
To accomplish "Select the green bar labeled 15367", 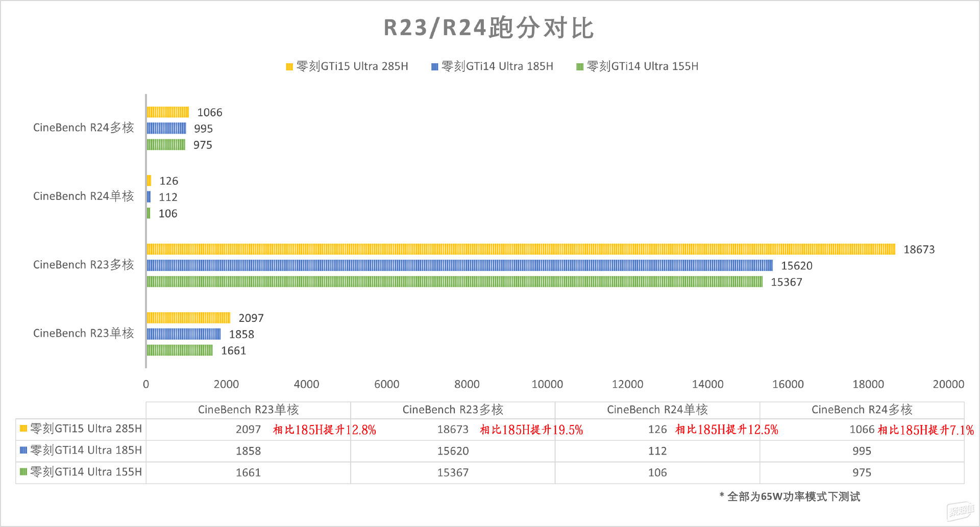I will (454, 282).
